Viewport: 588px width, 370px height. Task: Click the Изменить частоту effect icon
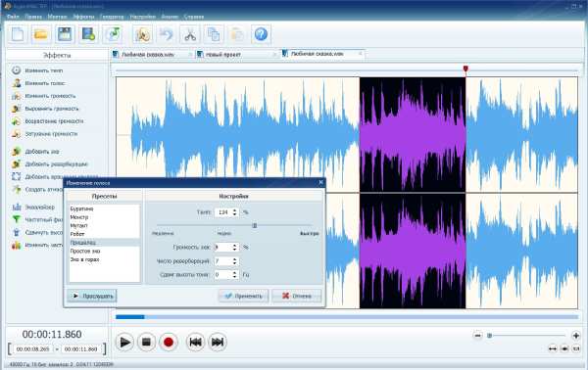point(16,245)
